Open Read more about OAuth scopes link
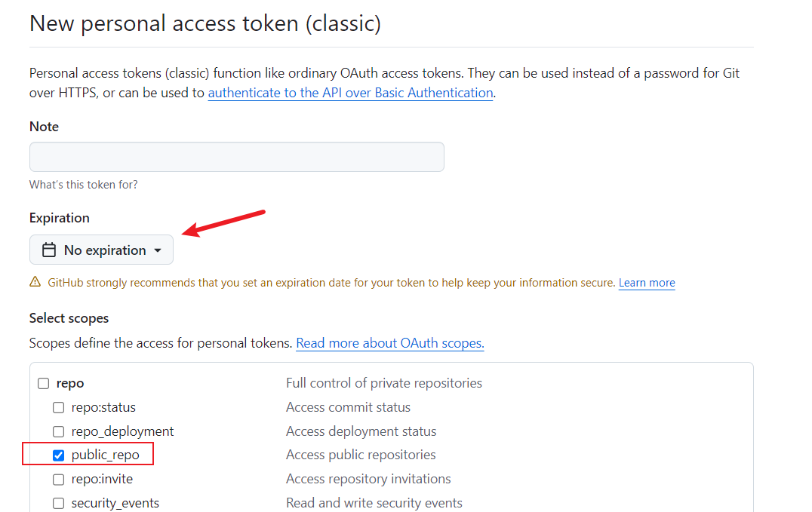Viewport: 812px width, 512px height. click(389, 343)
